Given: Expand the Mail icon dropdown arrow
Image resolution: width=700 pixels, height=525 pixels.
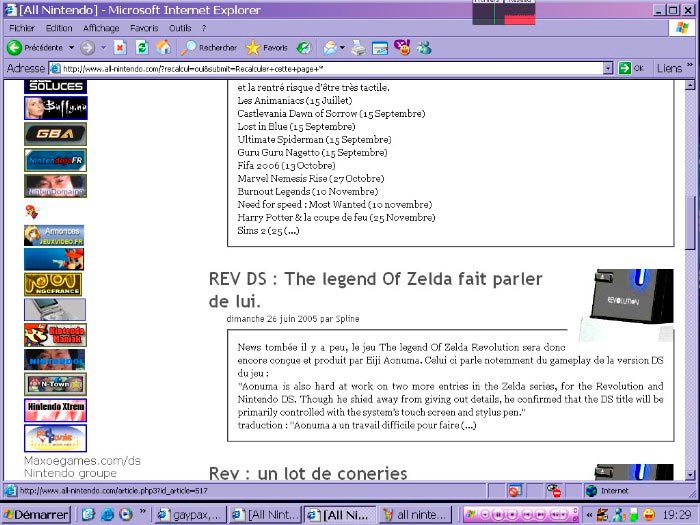Looking at the screenshot, I should coord(342,47).
